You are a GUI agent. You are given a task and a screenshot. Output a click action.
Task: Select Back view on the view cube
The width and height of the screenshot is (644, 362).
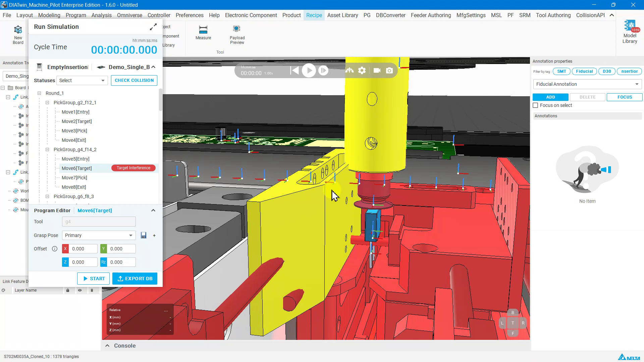[x=513, y=313]
